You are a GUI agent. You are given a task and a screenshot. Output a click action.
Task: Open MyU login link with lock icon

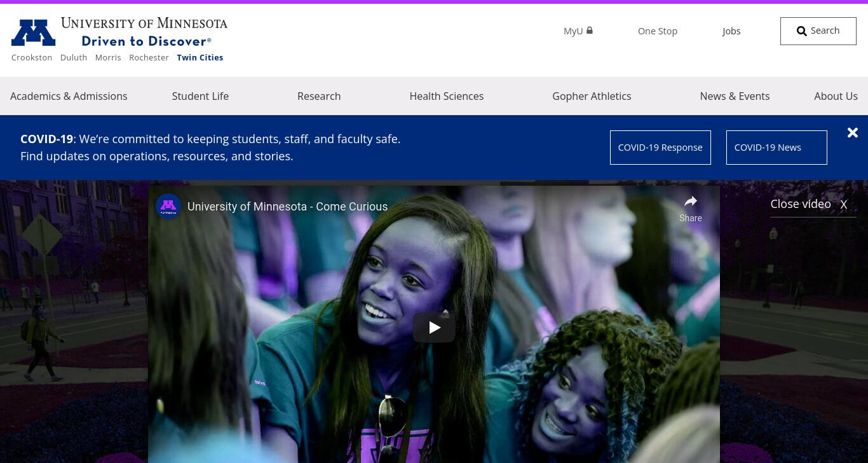click(x=578, y=31)
